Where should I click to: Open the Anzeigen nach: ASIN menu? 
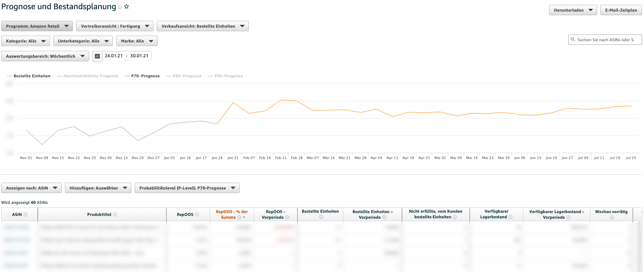coord(31,188)
